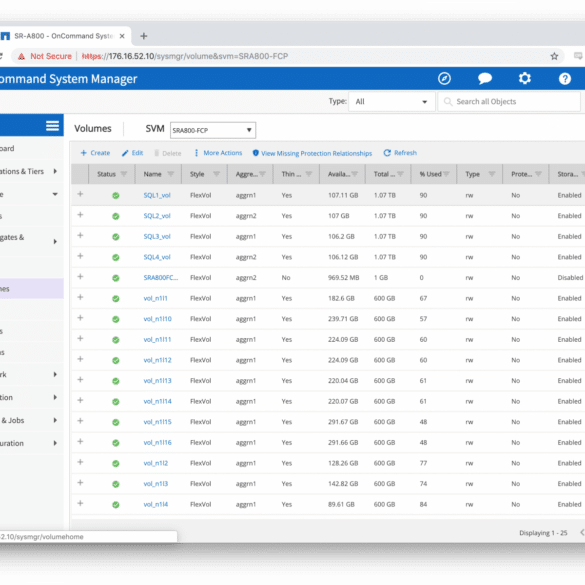
Task: Open the SQL1_vol volume link
Action: click(x=157, y=195)
